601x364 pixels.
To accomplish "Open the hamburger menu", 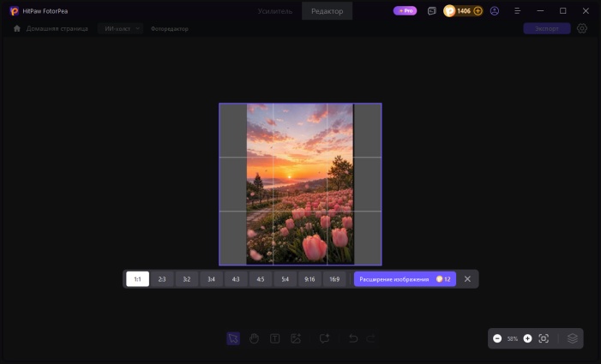I will click(x=517, y=11).
